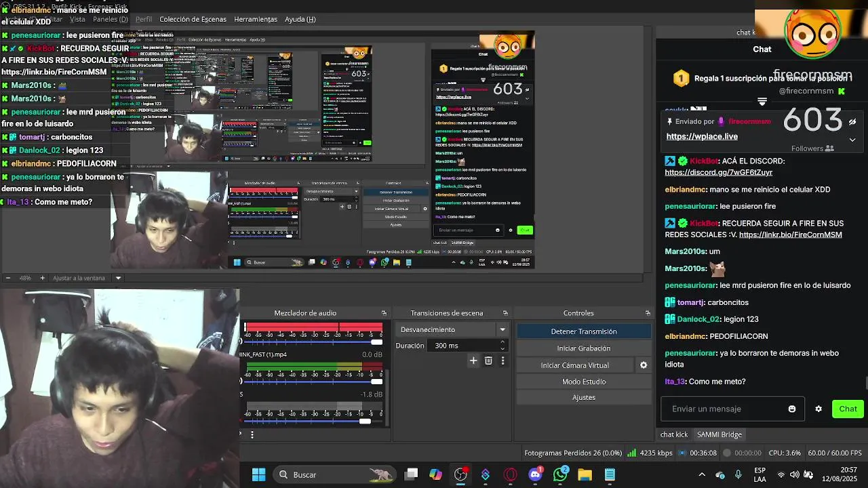Viewport: 868px width, 488px height.
Task: Zoom in the preview with plus
Action: coord(42,278)
